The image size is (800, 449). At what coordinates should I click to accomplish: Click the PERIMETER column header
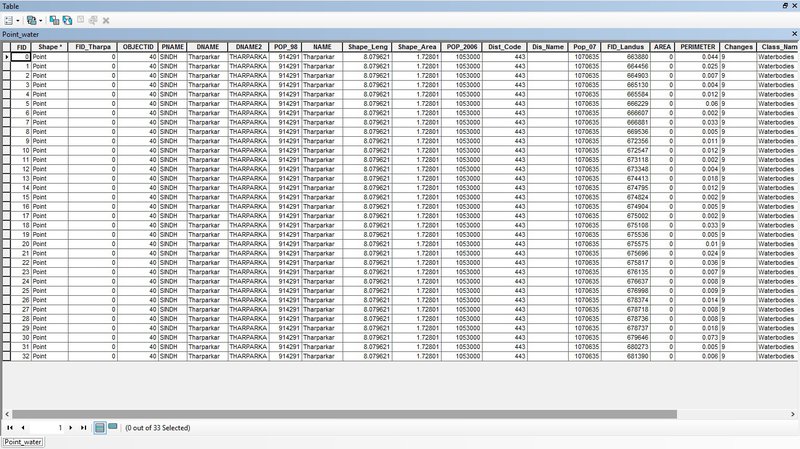[698, 47]
